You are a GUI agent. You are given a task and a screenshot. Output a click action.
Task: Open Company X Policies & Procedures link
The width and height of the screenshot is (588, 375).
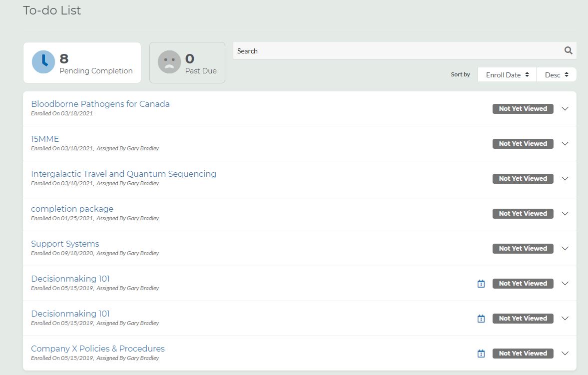97,349
